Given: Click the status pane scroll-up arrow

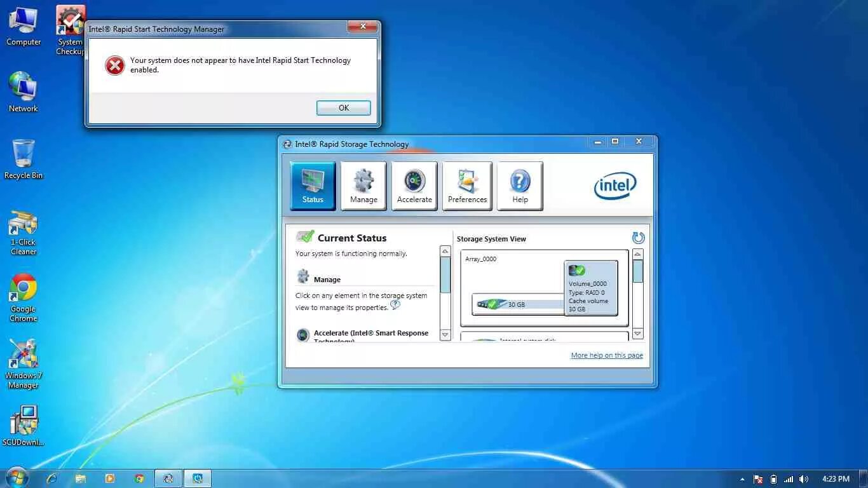Looking at the screenshot, I should [445, 252].
